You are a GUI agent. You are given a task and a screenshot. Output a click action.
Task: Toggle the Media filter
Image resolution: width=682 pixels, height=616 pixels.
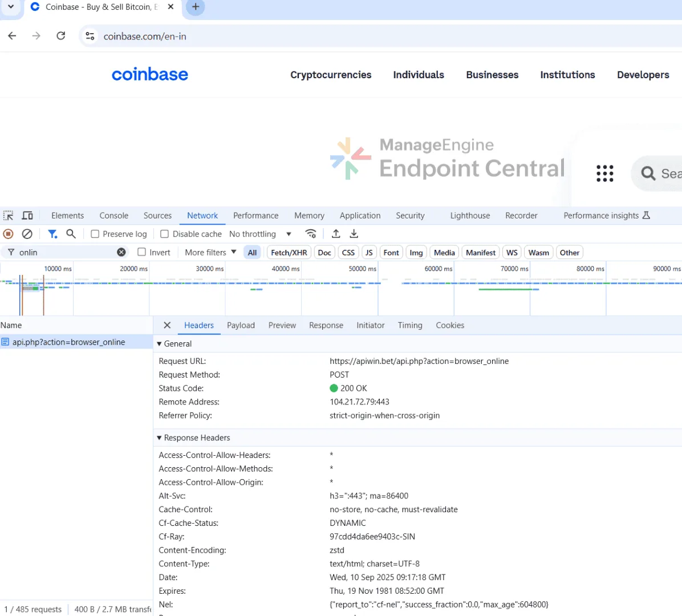point(444,253)
